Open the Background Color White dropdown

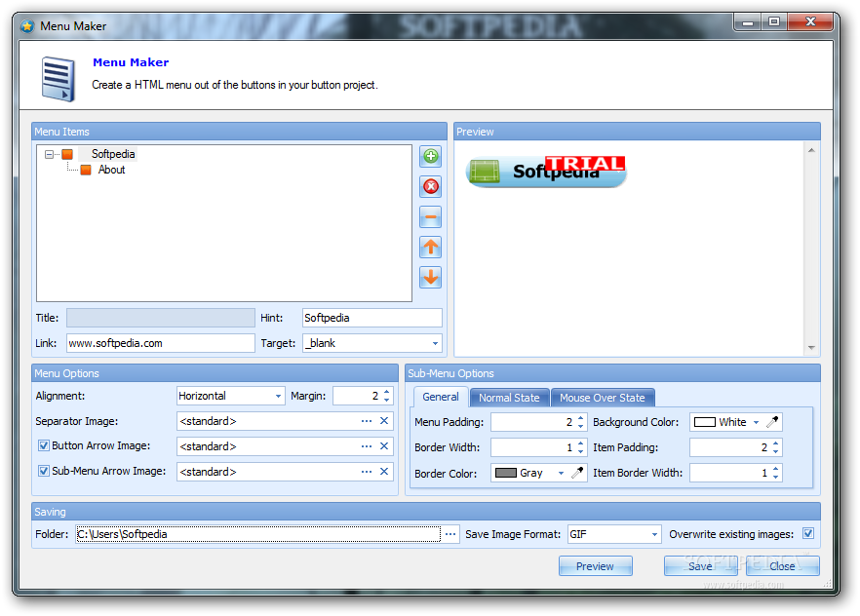coord(757,422)
